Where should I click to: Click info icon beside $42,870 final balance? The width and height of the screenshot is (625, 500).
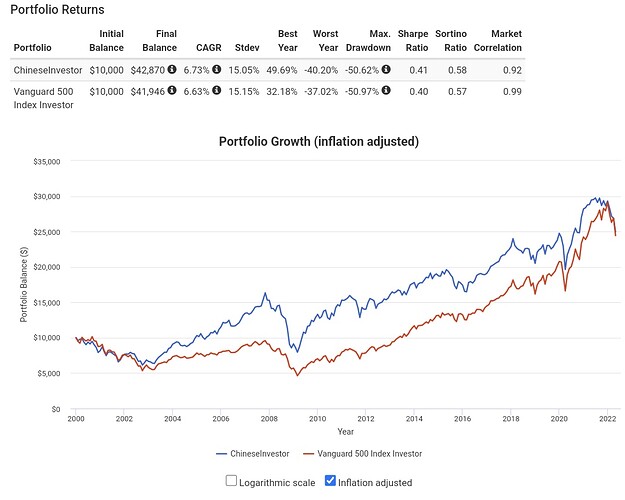(x=172, y=69)
